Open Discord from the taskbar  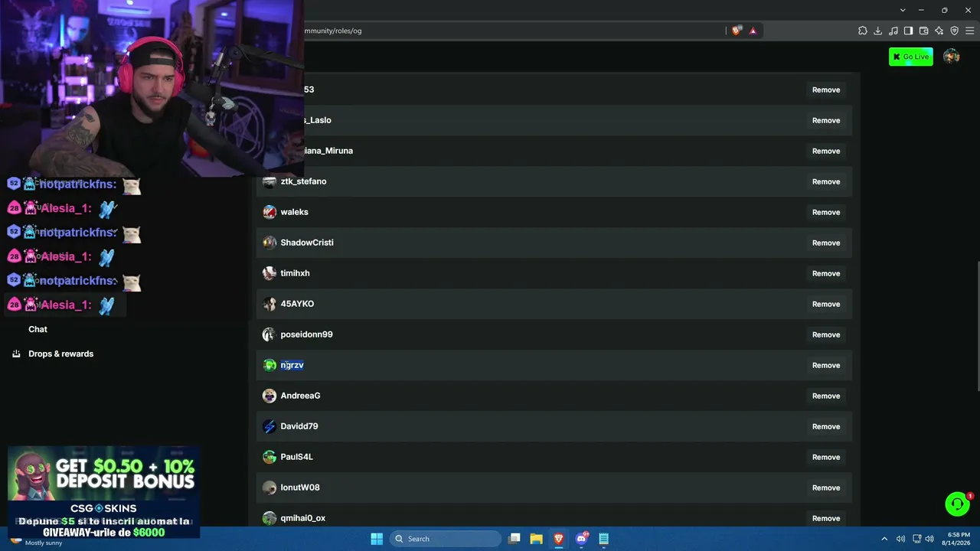click(581, 539)
